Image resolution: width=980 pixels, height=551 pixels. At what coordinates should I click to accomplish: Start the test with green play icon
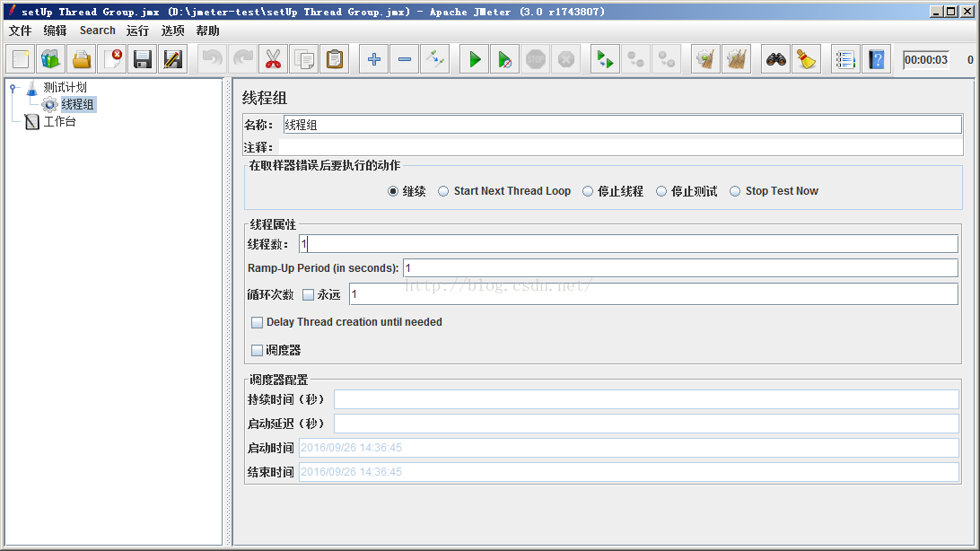coord(475,59)
